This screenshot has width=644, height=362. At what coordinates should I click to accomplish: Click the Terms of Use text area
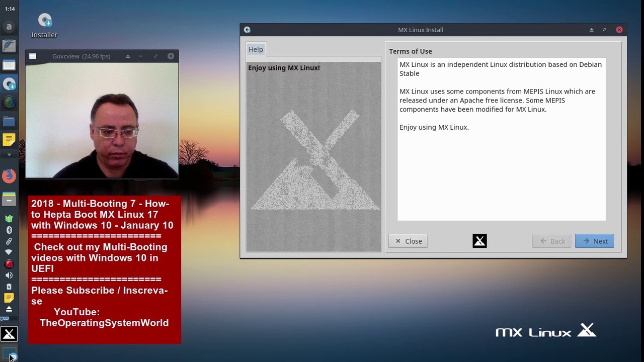pyautogui.click(x=502, y=139)
